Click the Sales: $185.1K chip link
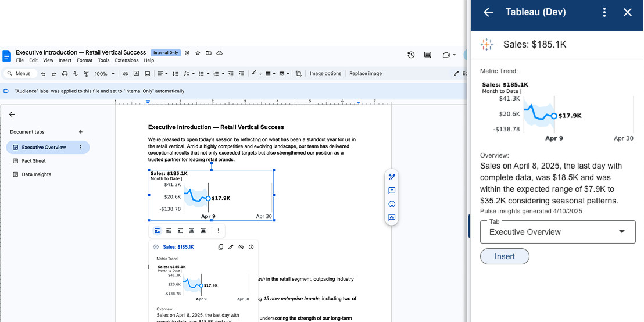The image size is (644, 322). pyautogui.click(x=178, y=247)
